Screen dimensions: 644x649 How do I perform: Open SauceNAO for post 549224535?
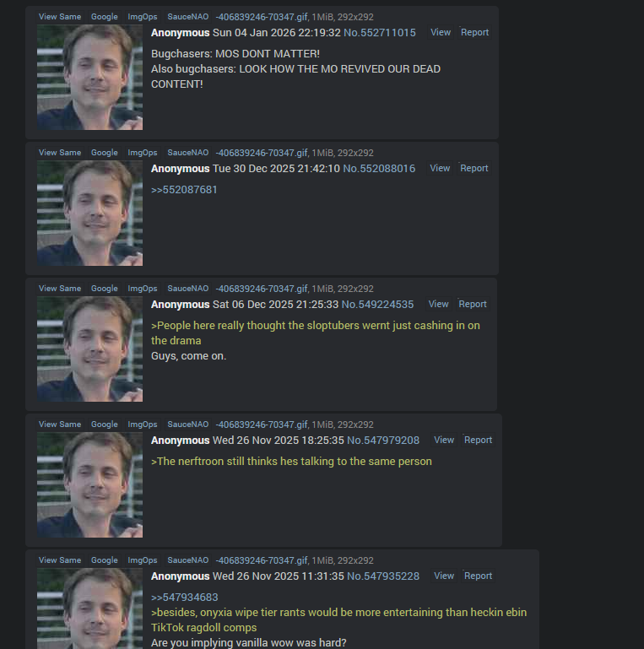(x=188, y=289)
